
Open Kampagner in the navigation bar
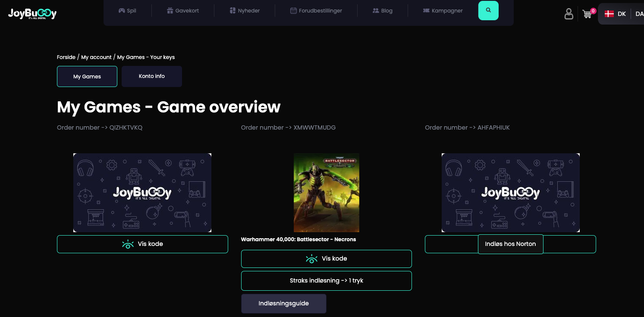[443, 11]
